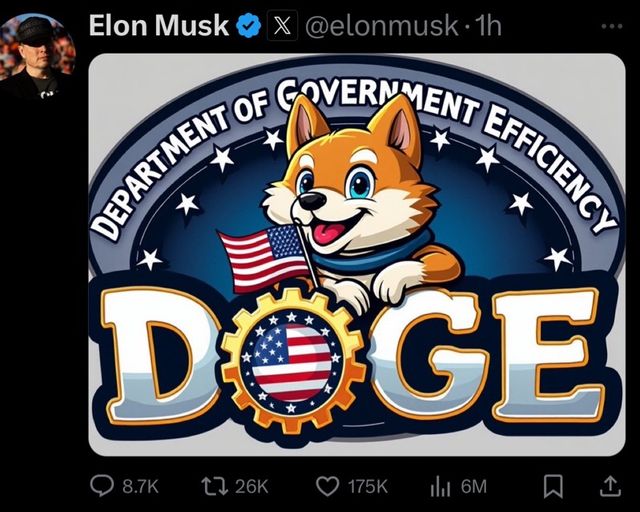Click the Elon Musk display name

[x=159, y=25]
